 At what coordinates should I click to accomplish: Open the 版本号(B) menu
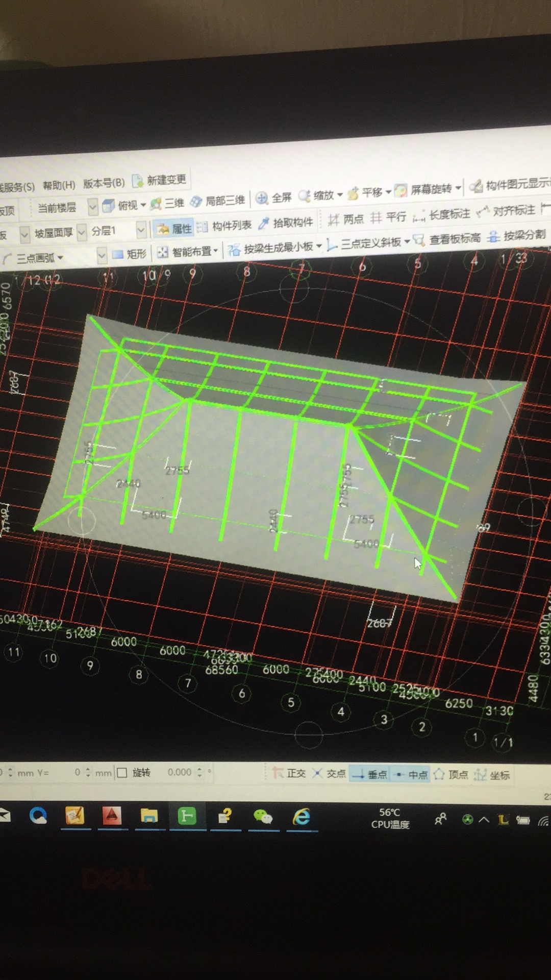104,183
